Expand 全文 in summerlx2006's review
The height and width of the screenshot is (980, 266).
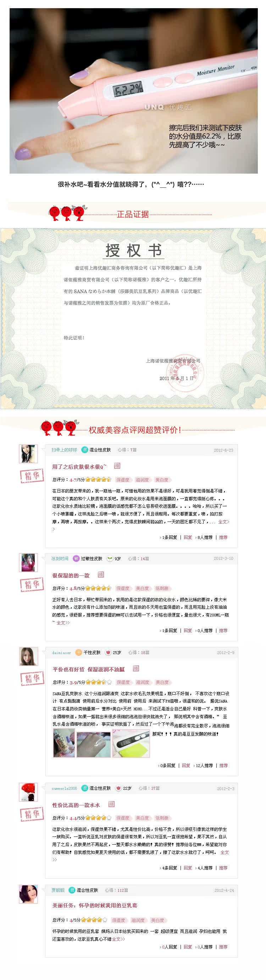click(x=225, y=852)
